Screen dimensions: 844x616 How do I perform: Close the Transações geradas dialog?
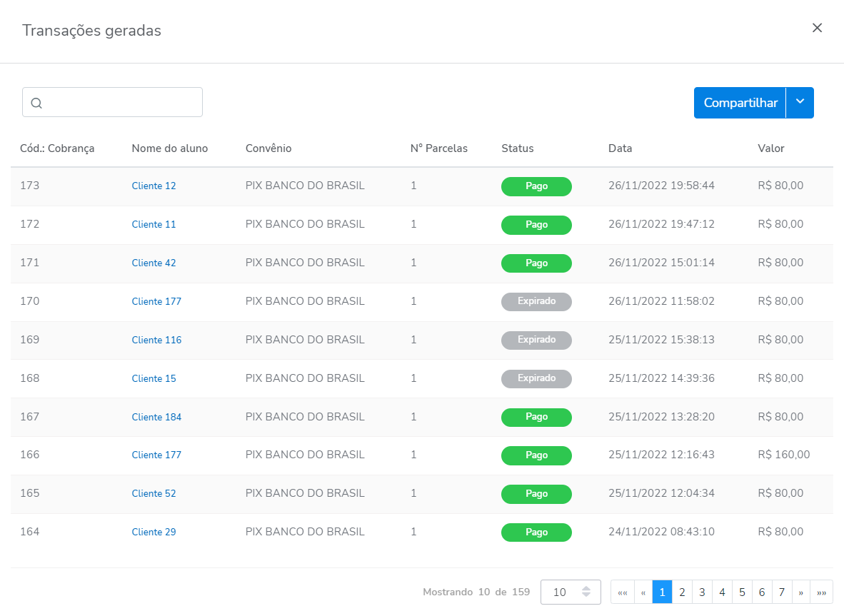[817, 28]
